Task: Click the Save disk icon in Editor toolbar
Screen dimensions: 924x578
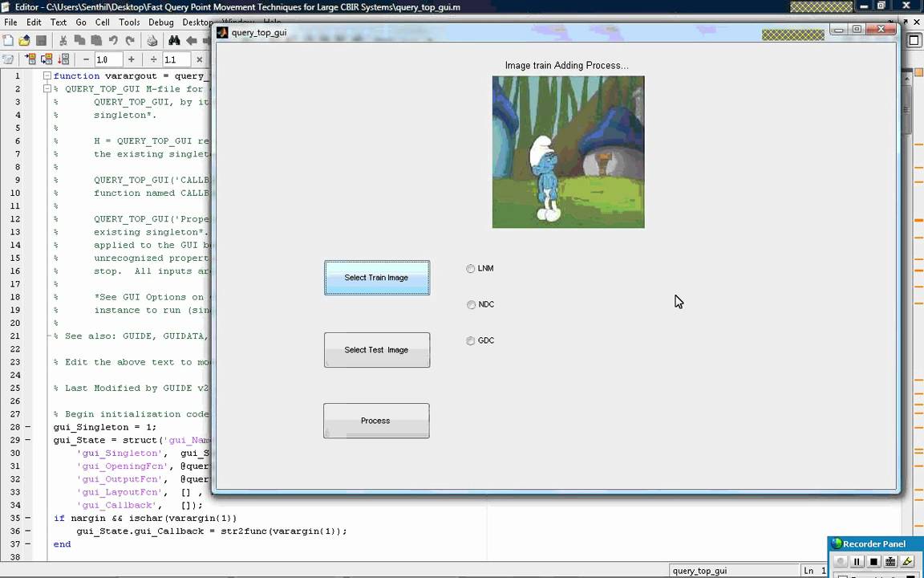Action: (x=41, y=40)
